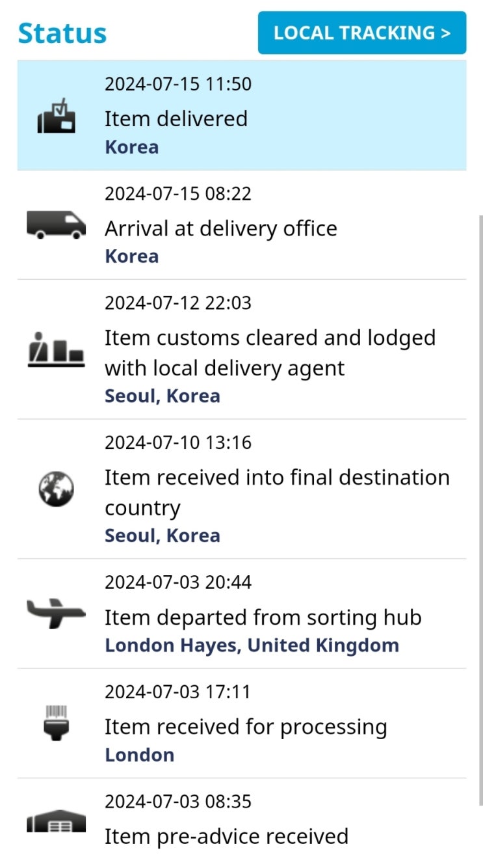Open the LOCAL TRACKING button
The height and width of the screenshot is (868, 483).
tap(362, 33)
